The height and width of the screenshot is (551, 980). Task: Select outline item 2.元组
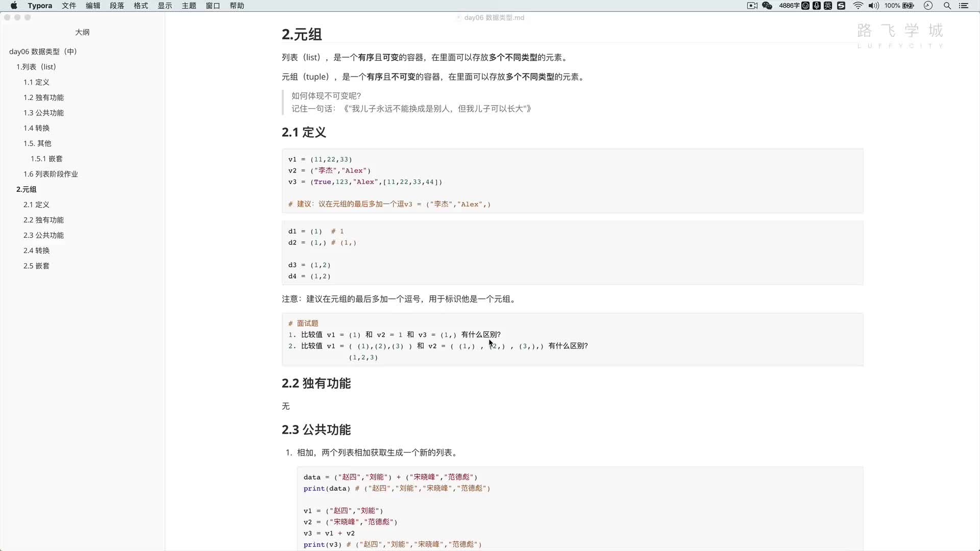[26, 189]
